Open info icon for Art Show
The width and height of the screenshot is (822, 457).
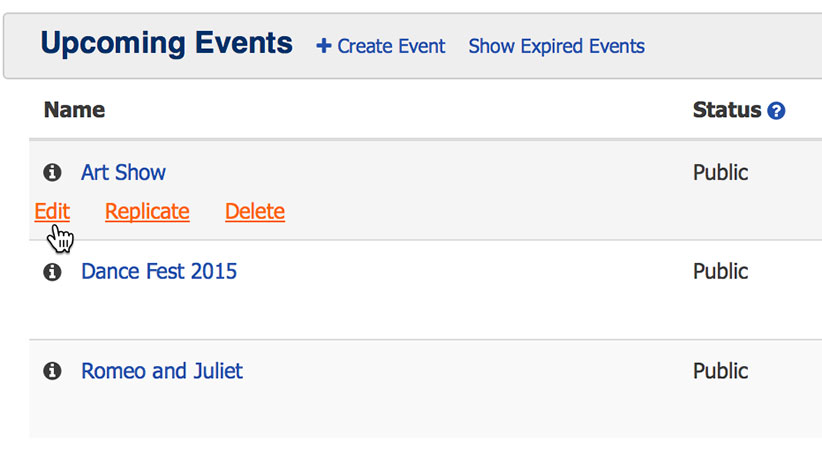[x=52, y=172]
